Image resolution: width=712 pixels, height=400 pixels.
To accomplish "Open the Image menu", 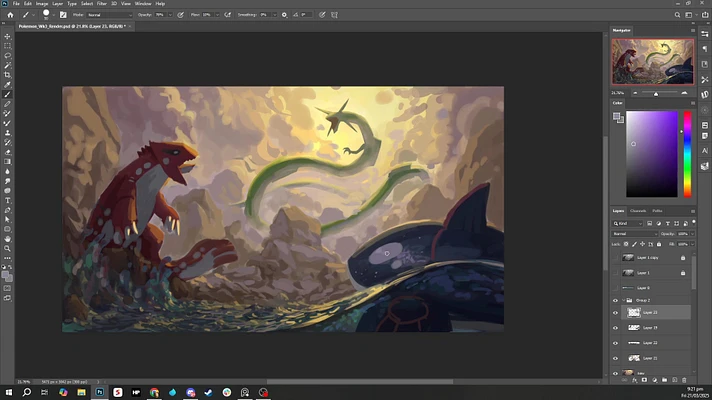I will [42, 4].
